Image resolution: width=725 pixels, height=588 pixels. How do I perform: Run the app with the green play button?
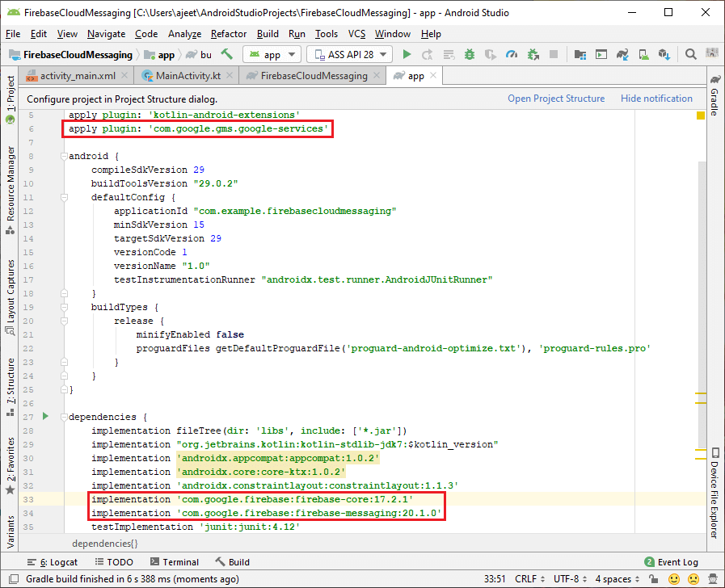[x=407, y=54]
